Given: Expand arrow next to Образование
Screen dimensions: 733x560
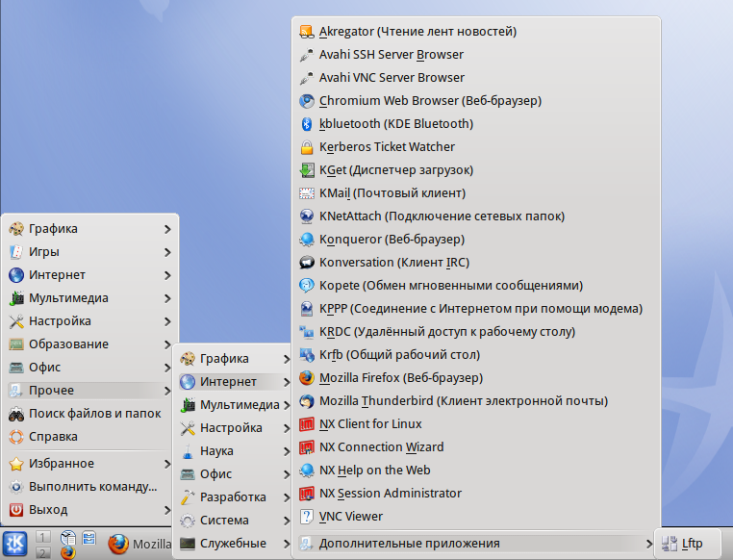Looking at the screenshot, I should point(167,344).
